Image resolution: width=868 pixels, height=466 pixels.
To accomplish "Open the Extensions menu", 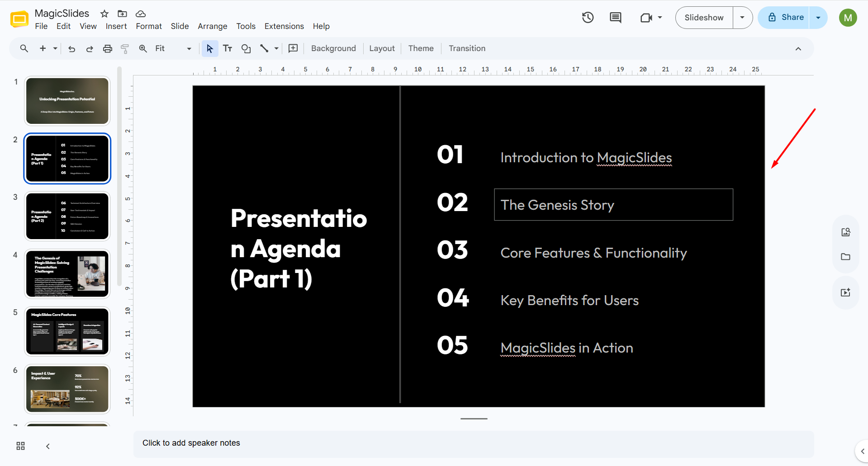I will point(284,26).
